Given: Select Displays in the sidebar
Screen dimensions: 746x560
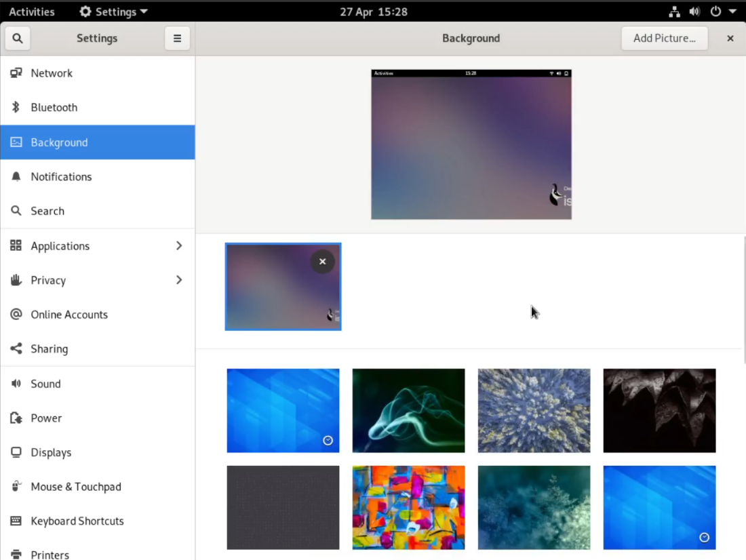Looking at the screenshot, I should click(x=51, y=452).
